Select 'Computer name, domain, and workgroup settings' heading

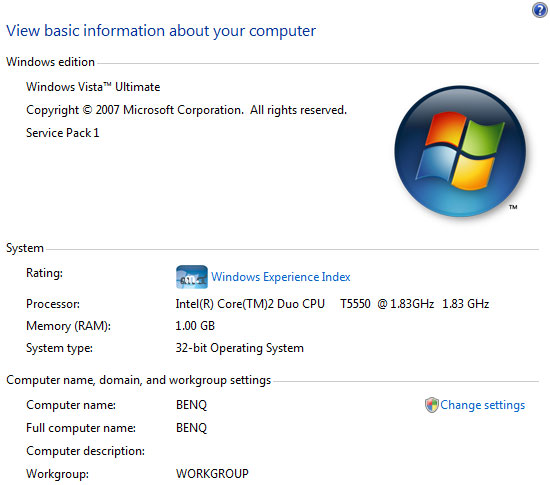(139, 380)
